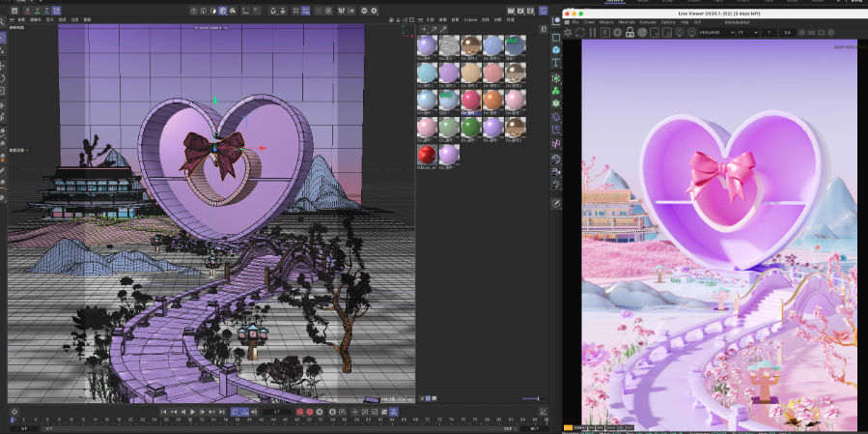Open the File menu in Live Viewer

click(x=576, y=21)
